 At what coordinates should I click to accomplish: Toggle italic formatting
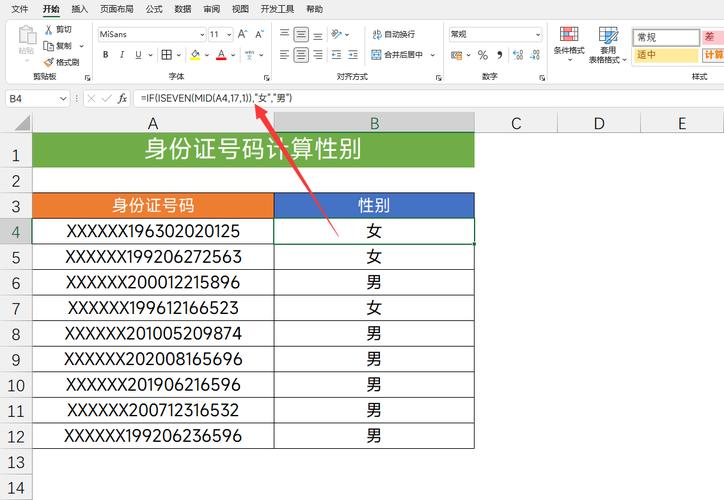122,55
